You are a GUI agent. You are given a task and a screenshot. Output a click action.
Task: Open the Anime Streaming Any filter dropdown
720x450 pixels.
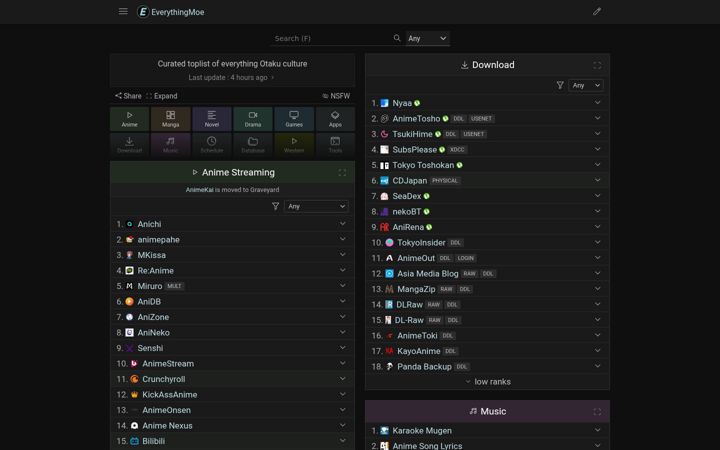[316, 206]
